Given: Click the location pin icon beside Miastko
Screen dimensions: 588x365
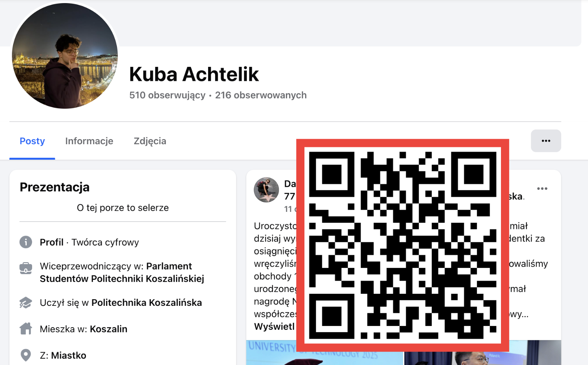Looking at the screenshot, I should click(26, 355).
